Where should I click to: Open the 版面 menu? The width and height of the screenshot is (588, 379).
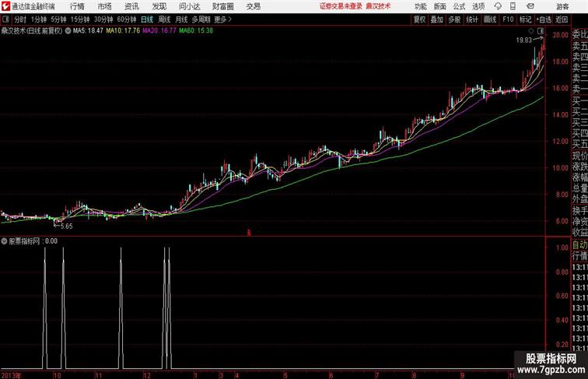(440, 6)
